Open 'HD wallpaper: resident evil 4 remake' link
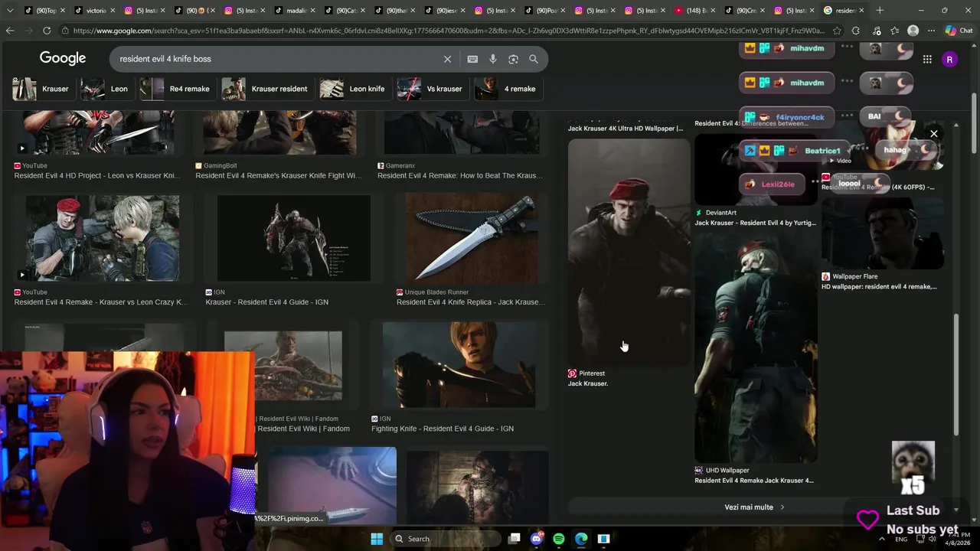This screenshot has width=980, height=551. tap(879, 287)
